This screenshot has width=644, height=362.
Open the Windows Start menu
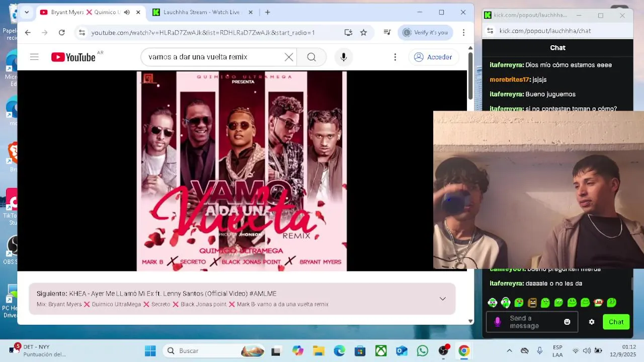point(150,350)
